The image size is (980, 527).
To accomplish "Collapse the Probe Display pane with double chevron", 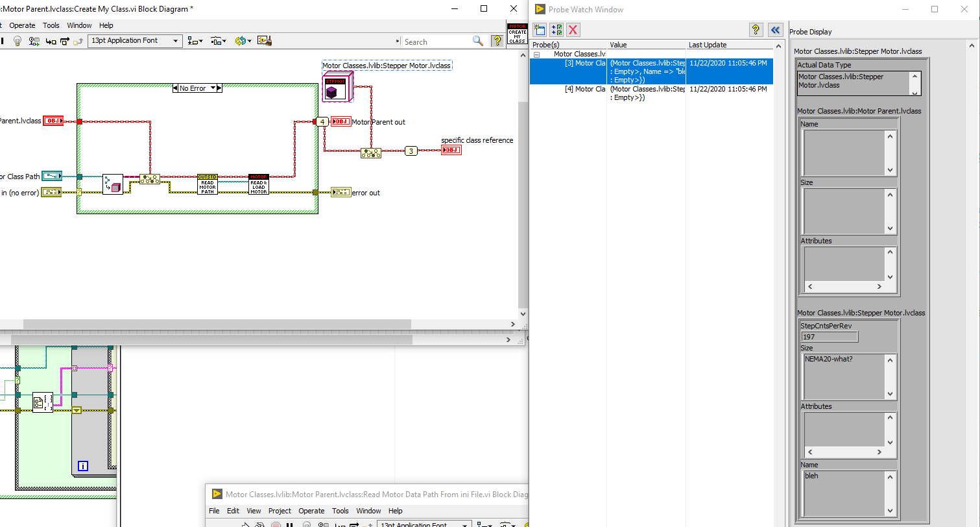I will pyautogui.click(x=776, y=29).
